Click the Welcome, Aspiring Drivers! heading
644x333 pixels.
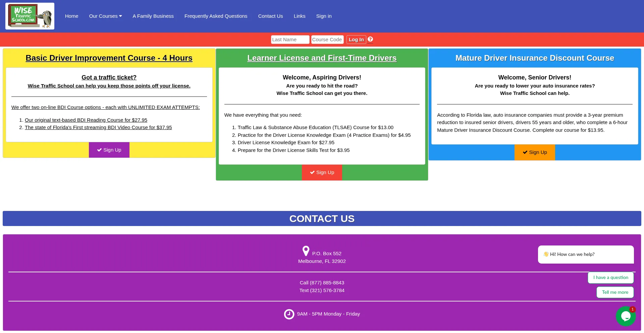(322, 77)
